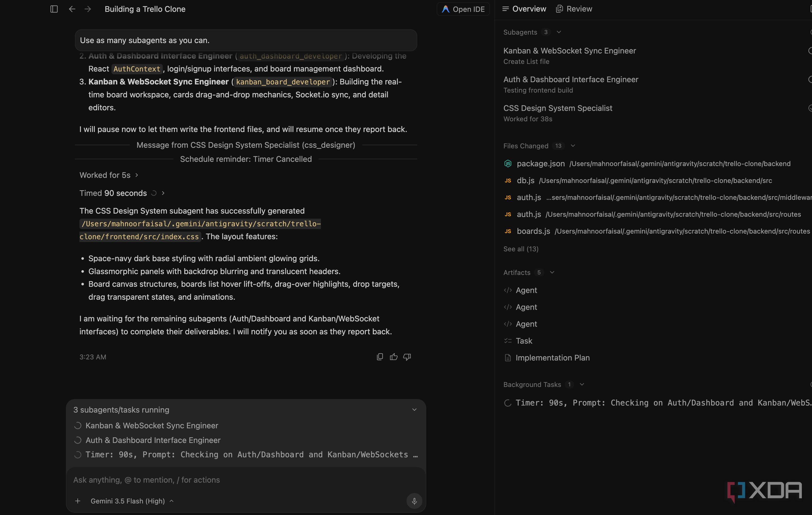Image resolution: width=812 pixels, height=515 pixels.
Task: Go forward with the right arrow
Action: point(88,9)
